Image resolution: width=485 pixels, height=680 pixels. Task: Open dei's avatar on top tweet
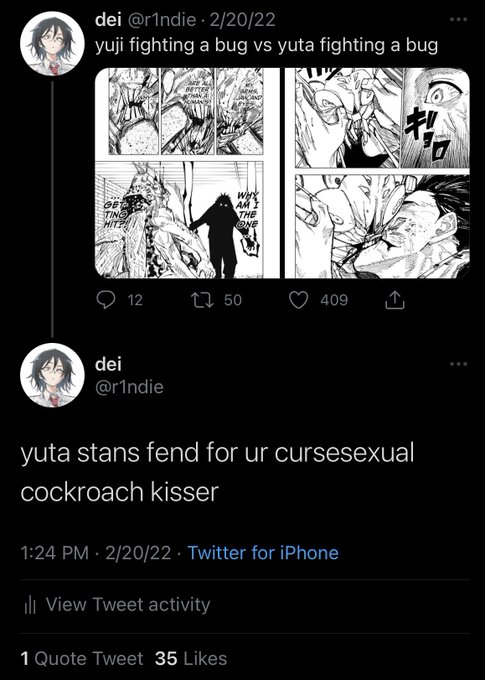(x=52, y=43)
